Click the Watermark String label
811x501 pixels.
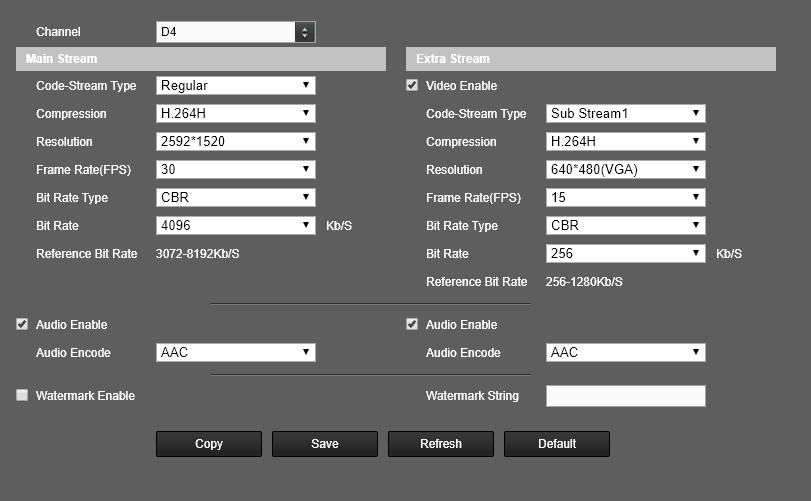[x=472, y=396]
